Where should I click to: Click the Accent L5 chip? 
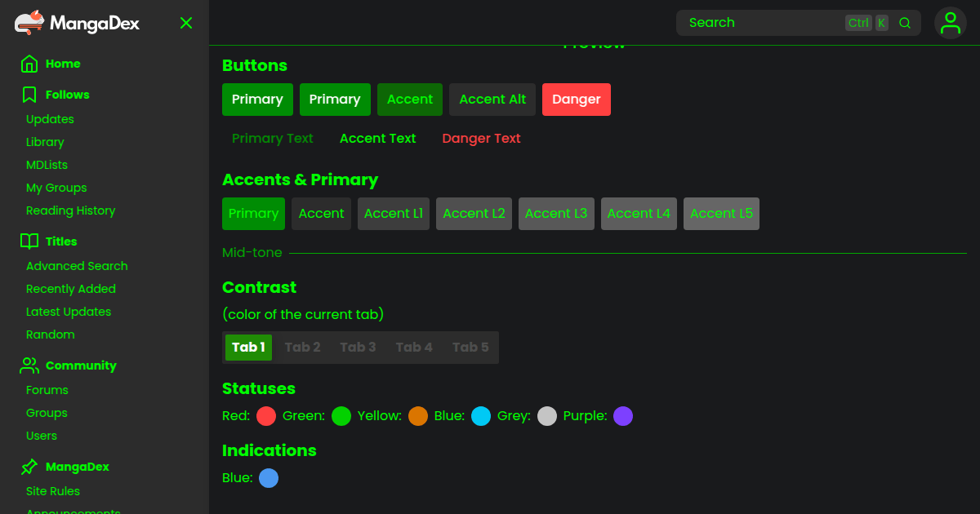721,214
